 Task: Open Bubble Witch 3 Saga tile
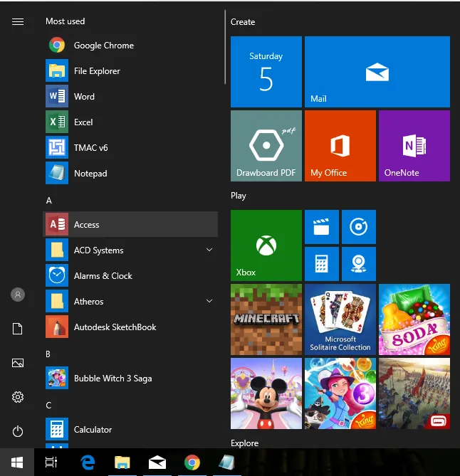[x=340, y=393]
